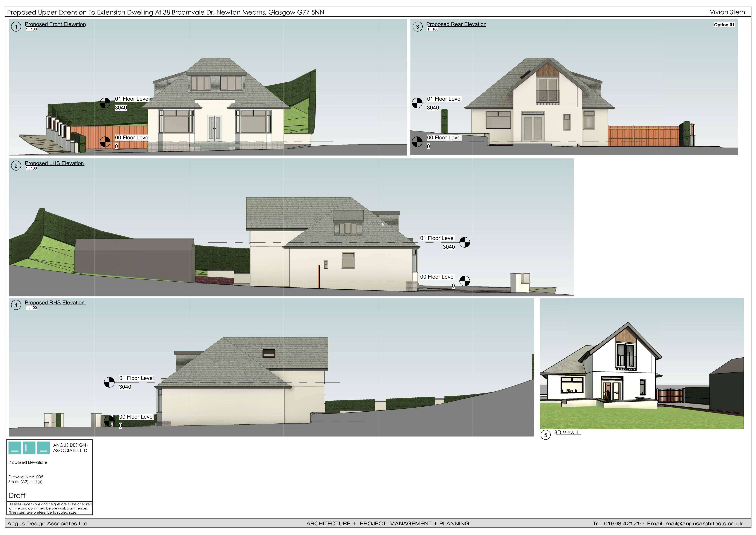Image resolution: width=756 pixels, height=535 pixels.
Task: Click 'ARCHITECTURE + PROJECT MANAGEMENT + PLANNING' footer text
Action: (388, 524)
